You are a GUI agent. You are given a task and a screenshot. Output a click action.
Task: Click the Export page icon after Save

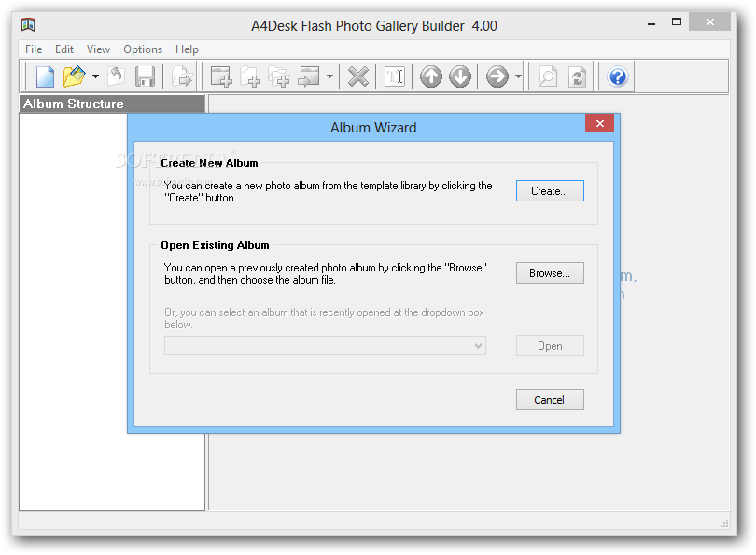pyautogui.click(x=182, y=76)
